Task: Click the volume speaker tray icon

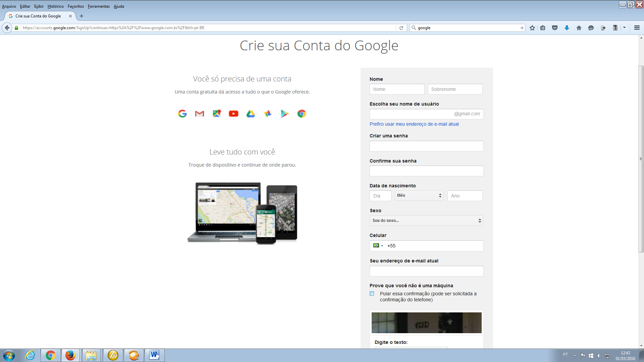Action: [599, 356]
